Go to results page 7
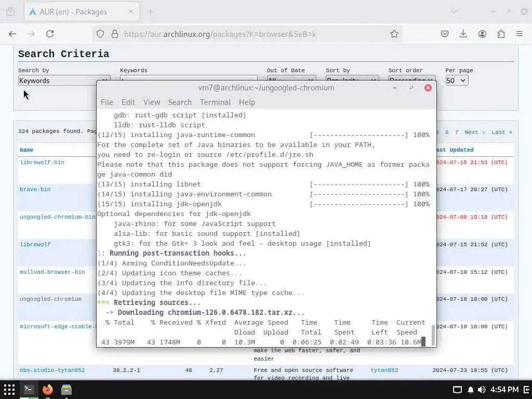532x399 pixels. [456, 132]
